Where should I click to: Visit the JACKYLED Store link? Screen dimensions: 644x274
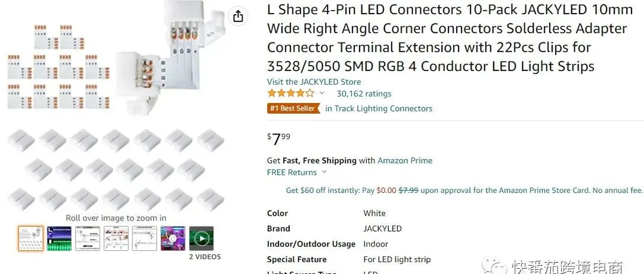click(x=314, y=82)
